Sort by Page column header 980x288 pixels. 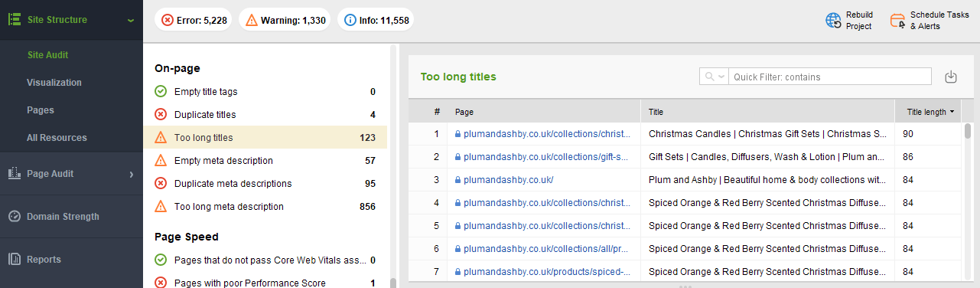544,112
